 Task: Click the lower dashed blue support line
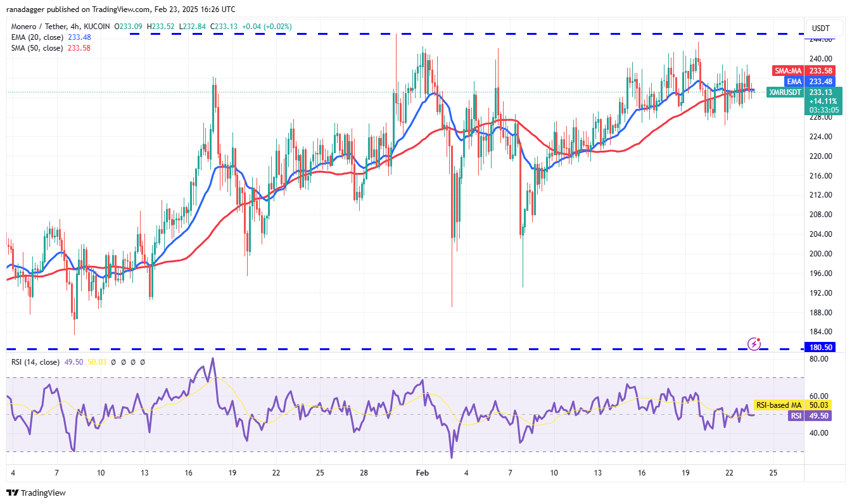[x=380, y=348]
